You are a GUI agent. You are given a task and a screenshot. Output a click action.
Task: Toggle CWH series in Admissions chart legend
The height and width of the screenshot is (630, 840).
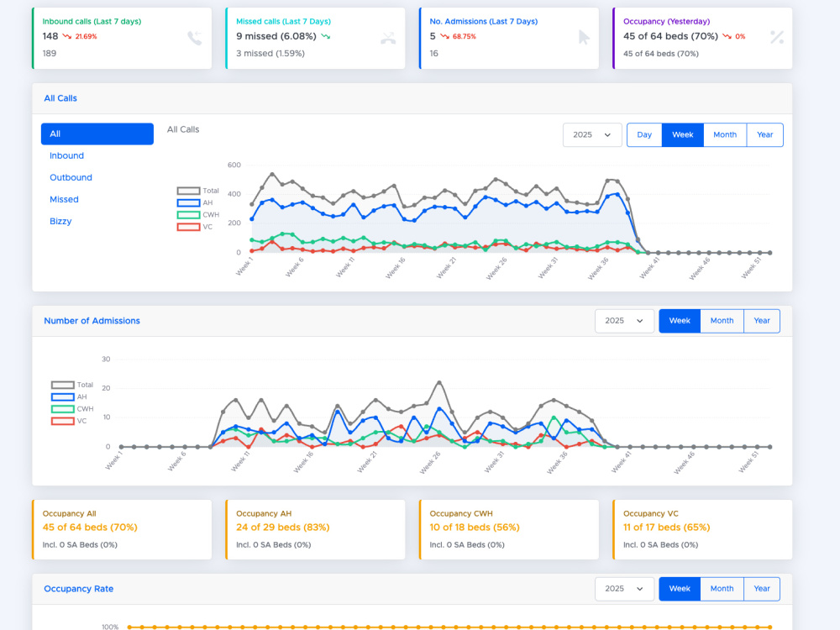click(71, 409)
